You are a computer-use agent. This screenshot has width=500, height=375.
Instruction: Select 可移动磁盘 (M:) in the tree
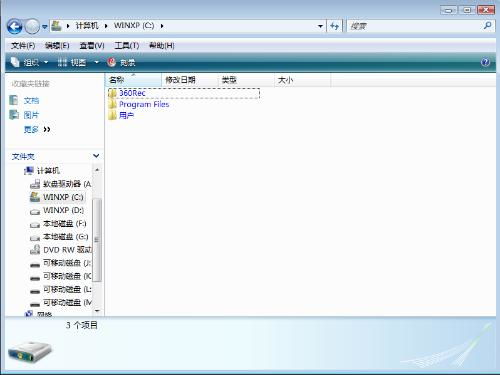[67, 303]
